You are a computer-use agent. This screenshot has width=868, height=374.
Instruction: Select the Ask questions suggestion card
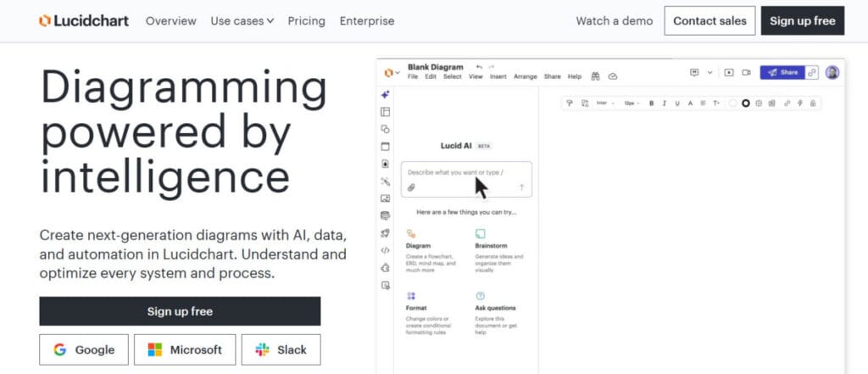click(x=496, y=313)
